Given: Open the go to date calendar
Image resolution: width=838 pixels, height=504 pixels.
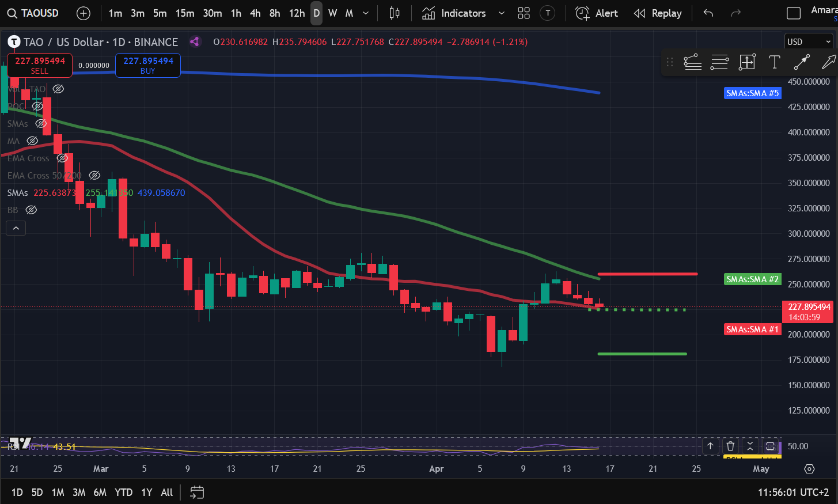Looking at the screenshot, I should tap(197, 492).
